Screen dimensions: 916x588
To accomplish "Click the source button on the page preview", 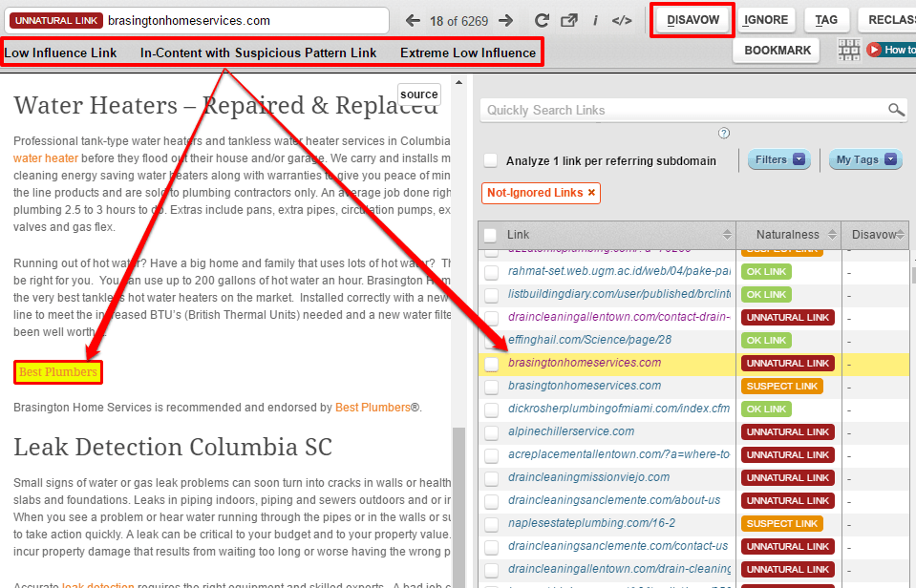I will [419, 94].
